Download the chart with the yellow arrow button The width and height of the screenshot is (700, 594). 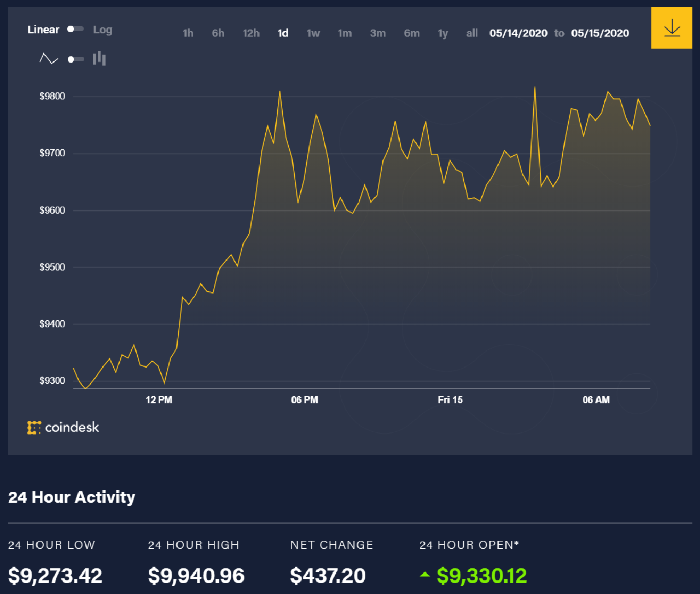tap(672, 28)
